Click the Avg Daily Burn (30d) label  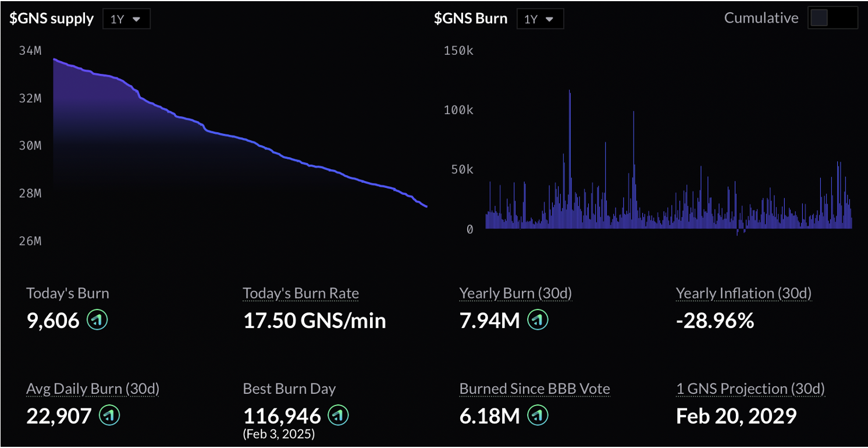pos(93,389)
